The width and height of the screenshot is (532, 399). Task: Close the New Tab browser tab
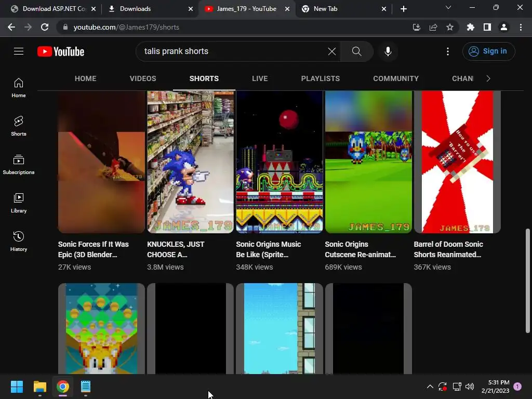[x=384, y=9]
